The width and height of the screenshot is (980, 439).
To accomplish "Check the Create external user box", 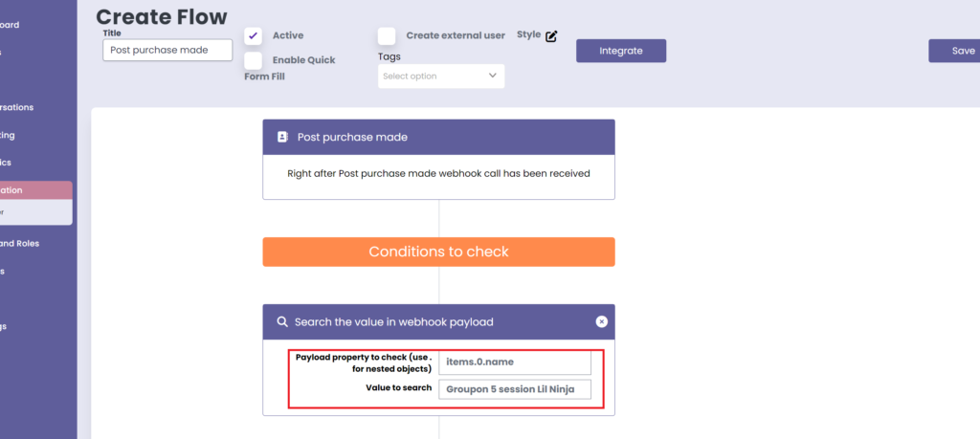I will pyautogui.click(x=387, y=36).
